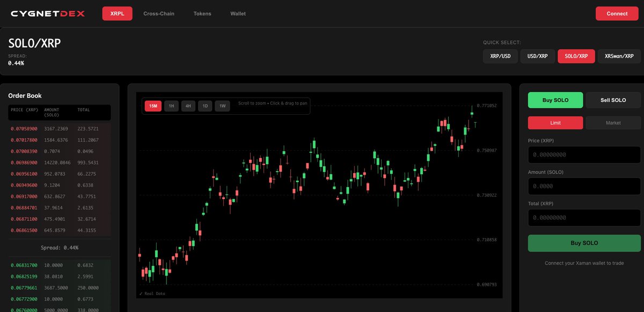Open the XRPL tab
This screenshot has width=644, height=312.
coord(117,13)
